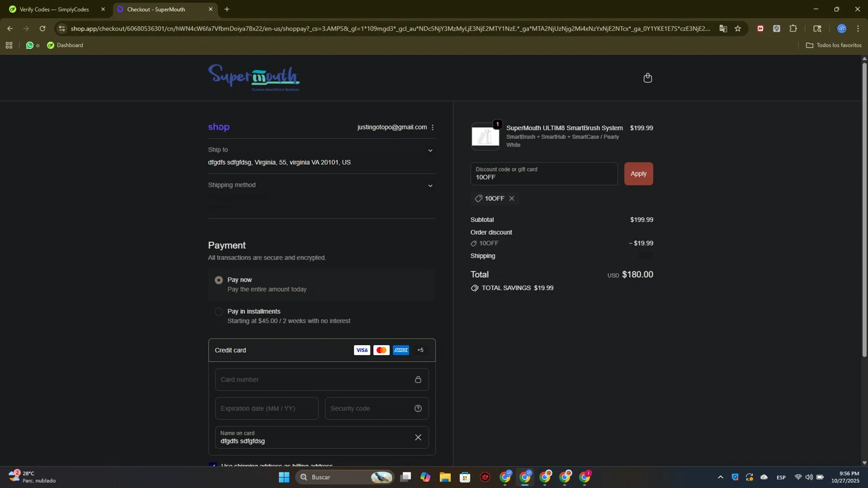
Task: Expand the Shipping method section
Action: point(430,186)
